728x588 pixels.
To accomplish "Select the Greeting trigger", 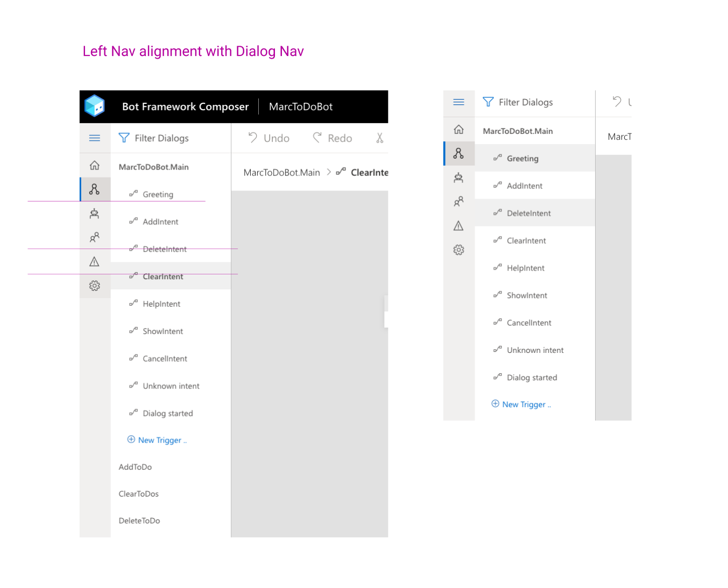I will [158, 194].
